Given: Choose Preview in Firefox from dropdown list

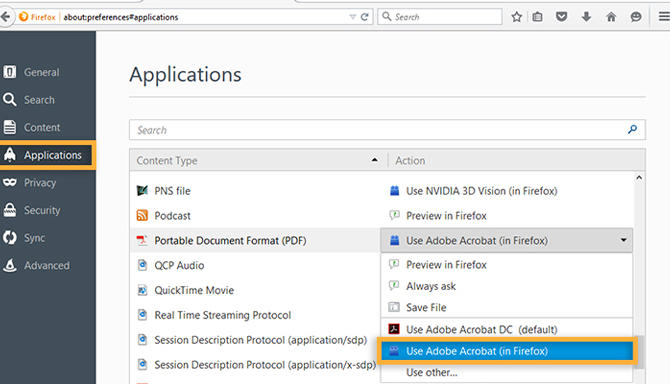Looking at the screenshot, I should click(x=506, y=265).
